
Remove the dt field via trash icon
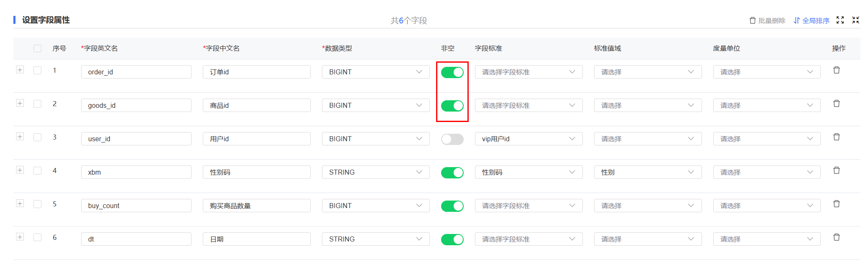(836, 237)
